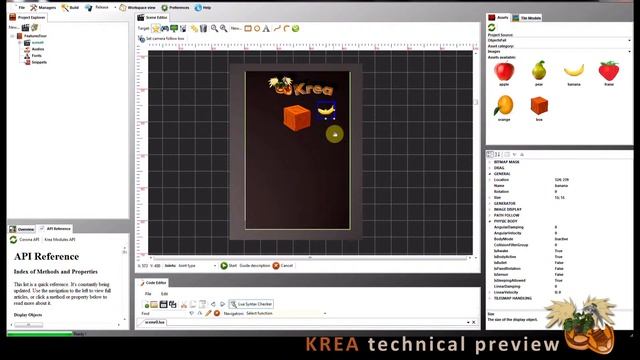Refresh assets with green arrows icon
This screenshot has width=640, height=360.
[491, 27]
